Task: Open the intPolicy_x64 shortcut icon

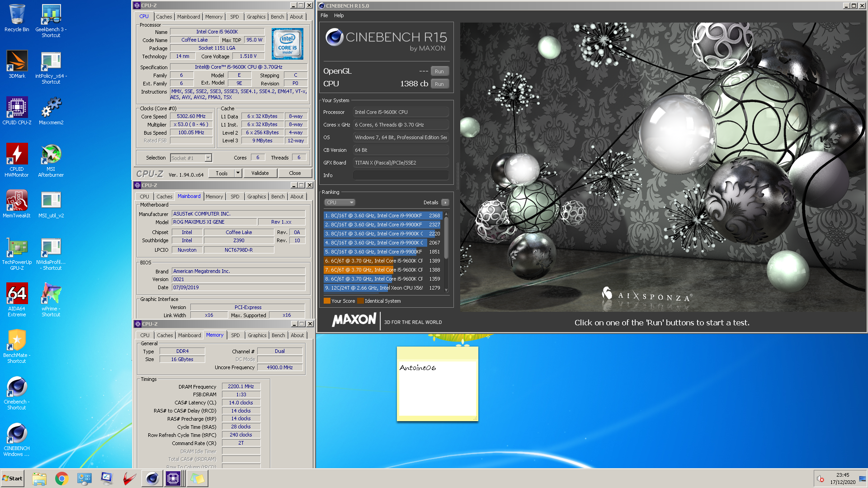Action: [51, 67]
